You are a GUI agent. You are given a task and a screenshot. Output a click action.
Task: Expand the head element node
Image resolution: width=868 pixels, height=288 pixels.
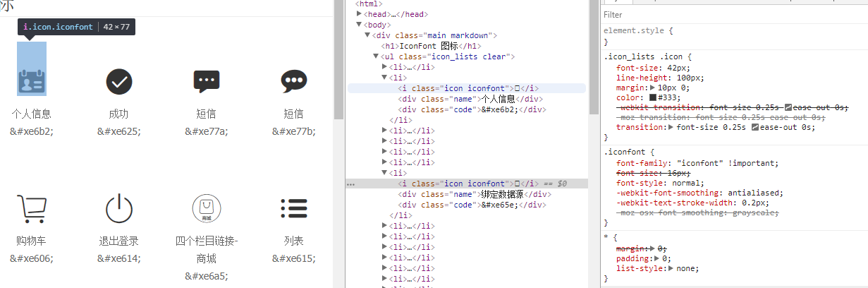click(360, 14)
